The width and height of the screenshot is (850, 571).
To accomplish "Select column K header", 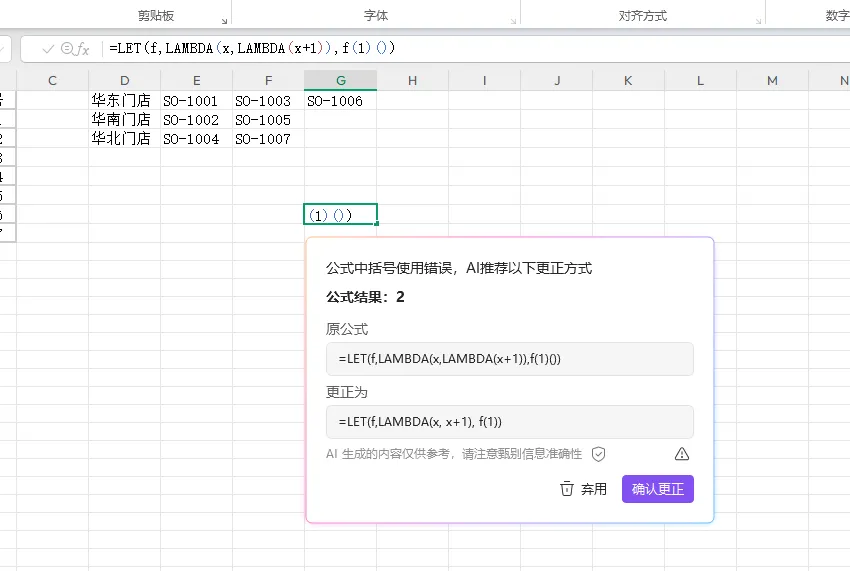I will pos(628,81).
